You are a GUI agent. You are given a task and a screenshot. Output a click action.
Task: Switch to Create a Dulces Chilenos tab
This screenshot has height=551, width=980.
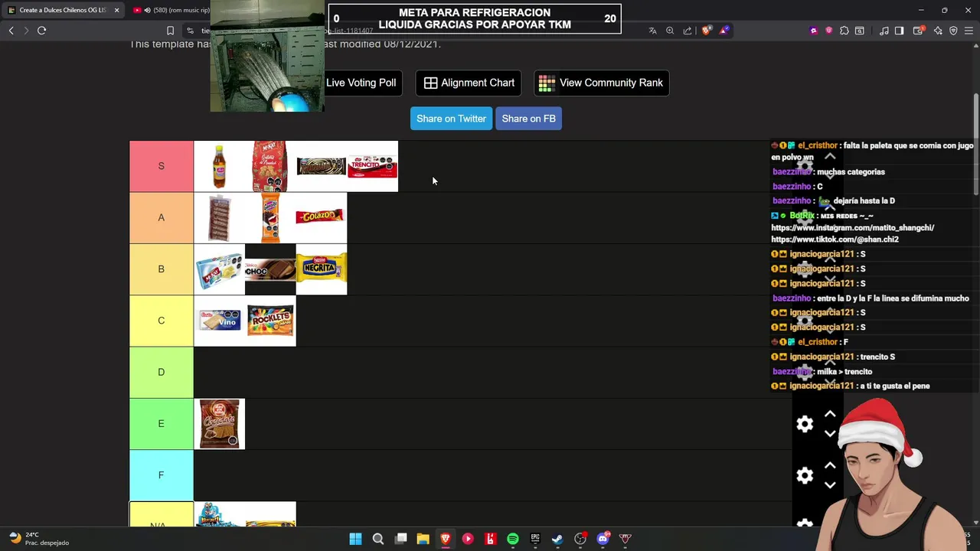(x=61, y=10)
